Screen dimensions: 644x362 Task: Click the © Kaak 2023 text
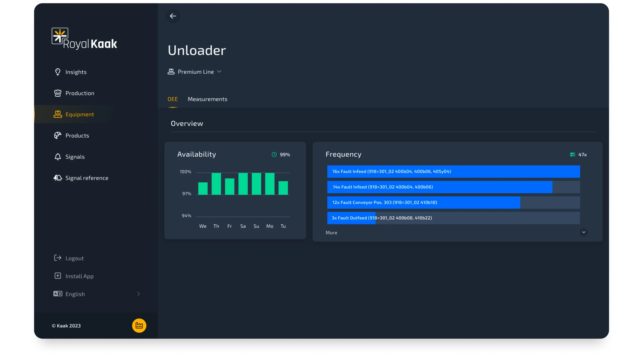tap(66, 326)
